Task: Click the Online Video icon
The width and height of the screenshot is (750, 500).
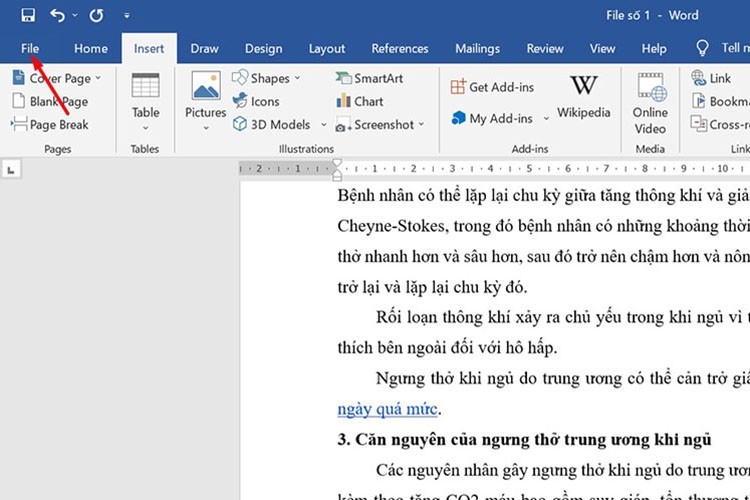Action: pos(651,87)
